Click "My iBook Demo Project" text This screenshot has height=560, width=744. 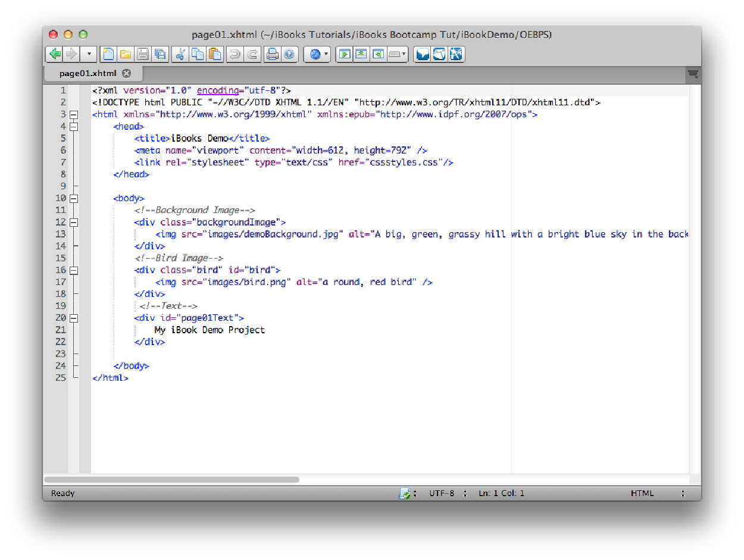(210, 330)
